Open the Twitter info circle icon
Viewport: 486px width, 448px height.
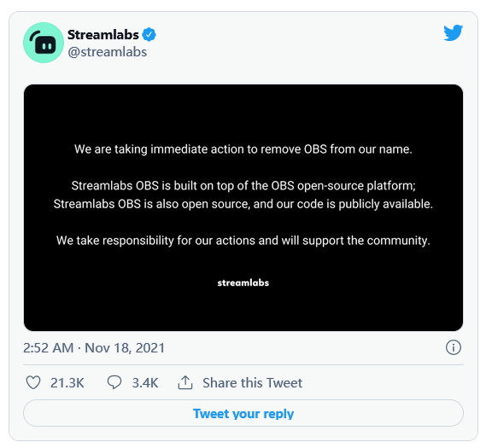(x=454, y=347)
